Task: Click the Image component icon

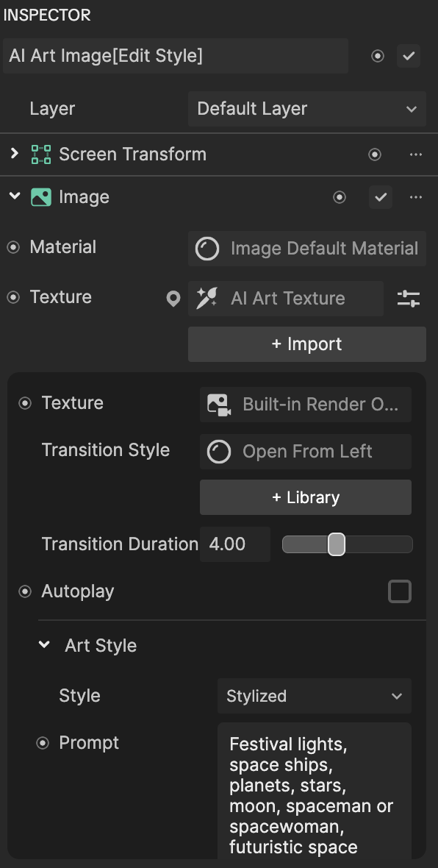Action: coord(41,197)
